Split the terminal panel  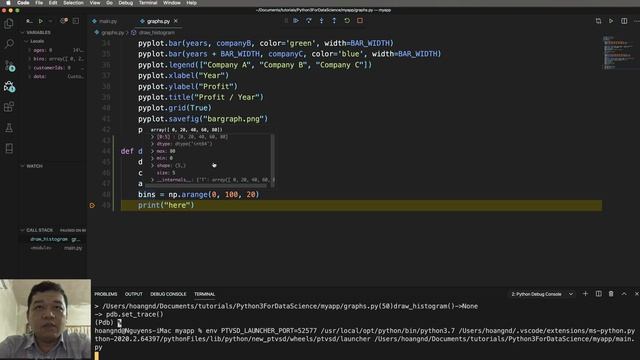tap(598, 294)
